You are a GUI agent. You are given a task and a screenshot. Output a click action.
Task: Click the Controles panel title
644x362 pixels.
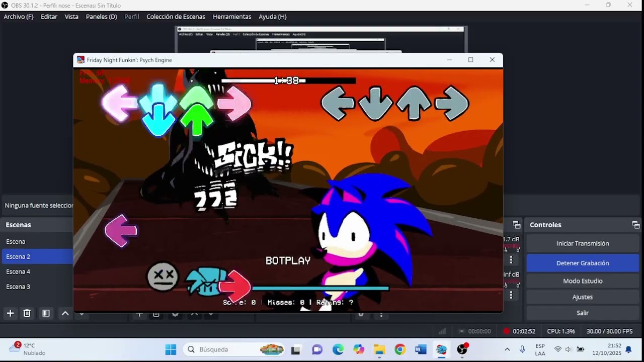coord(545,225)
